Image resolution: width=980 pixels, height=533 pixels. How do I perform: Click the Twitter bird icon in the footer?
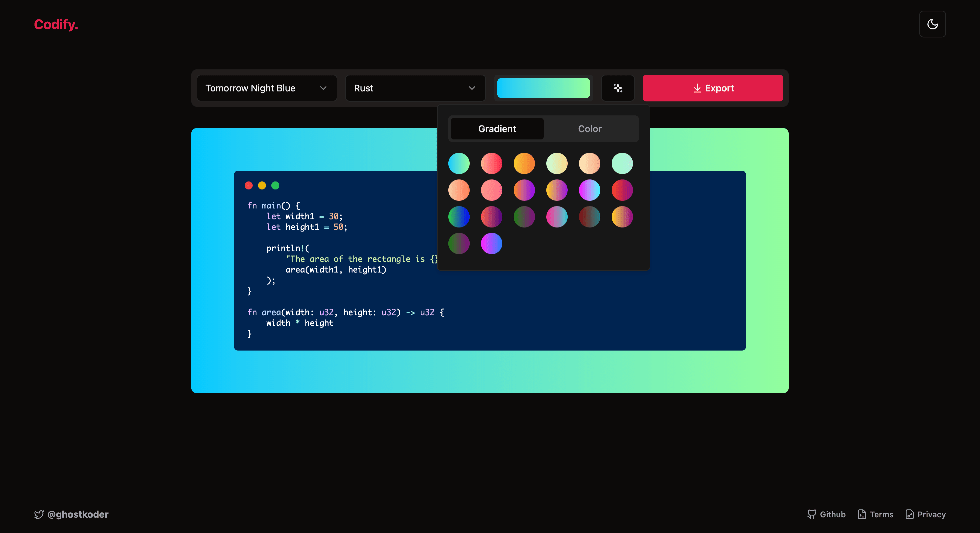pyautogui.click(x=39, y=514)
